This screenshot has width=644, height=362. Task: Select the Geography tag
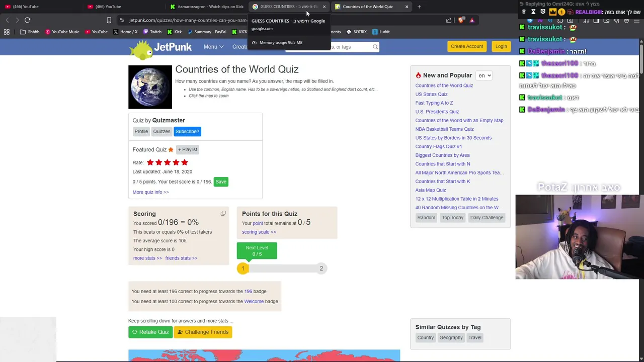tap(451, 338)
